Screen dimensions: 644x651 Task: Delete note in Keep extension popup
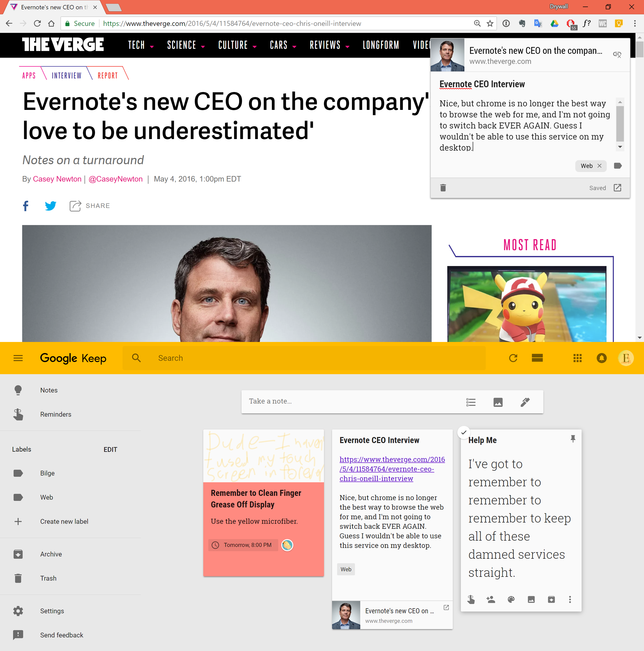coord(443,188)
